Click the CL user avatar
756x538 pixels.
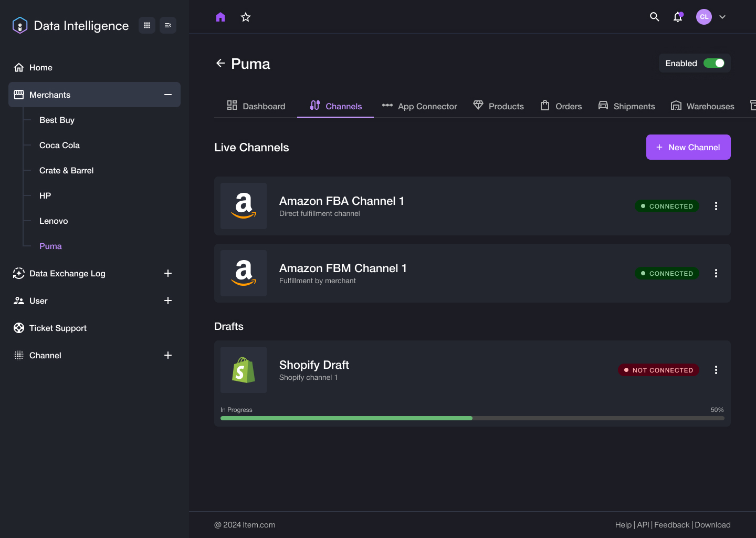[x=704, y=17]
